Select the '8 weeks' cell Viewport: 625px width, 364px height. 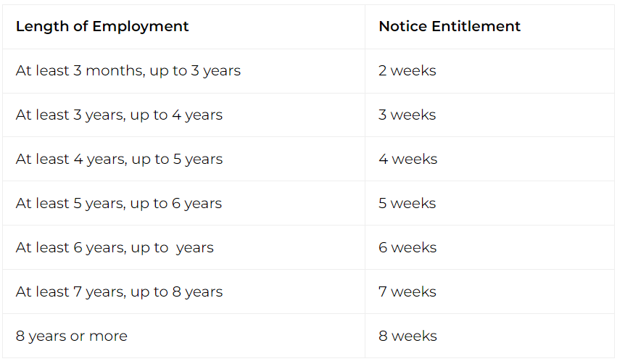coord(407,336)
